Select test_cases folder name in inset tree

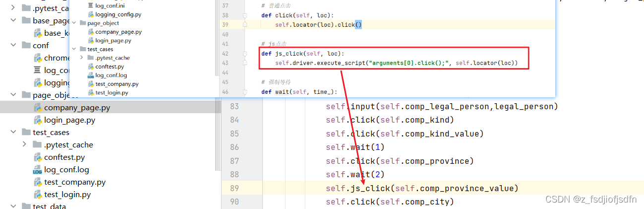point(100,49)
